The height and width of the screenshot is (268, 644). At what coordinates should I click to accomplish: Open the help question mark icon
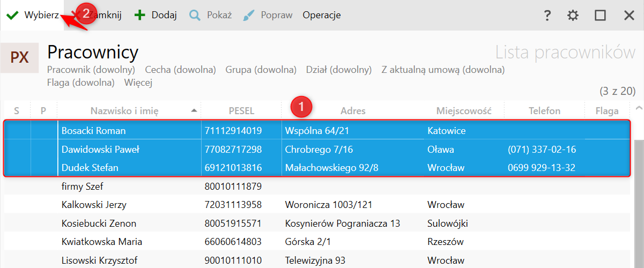pos(547,16)
